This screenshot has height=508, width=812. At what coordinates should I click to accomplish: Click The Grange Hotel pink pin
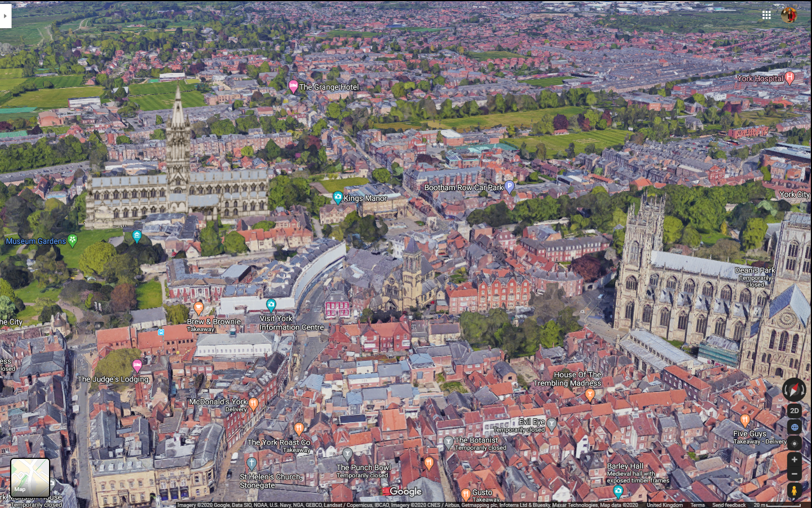point(294,86)
